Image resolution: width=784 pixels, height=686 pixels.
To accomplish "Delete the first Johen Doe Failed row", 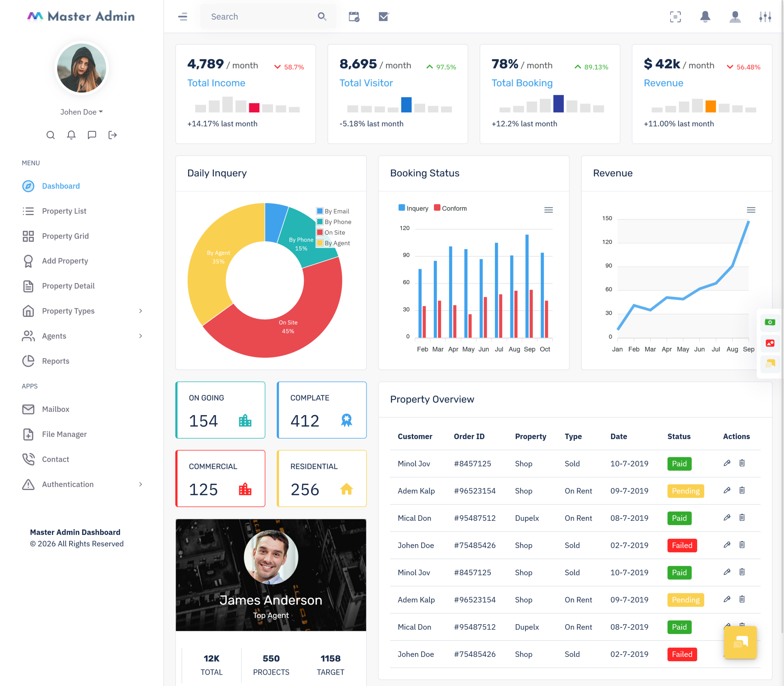I will (x=742, y=545).
